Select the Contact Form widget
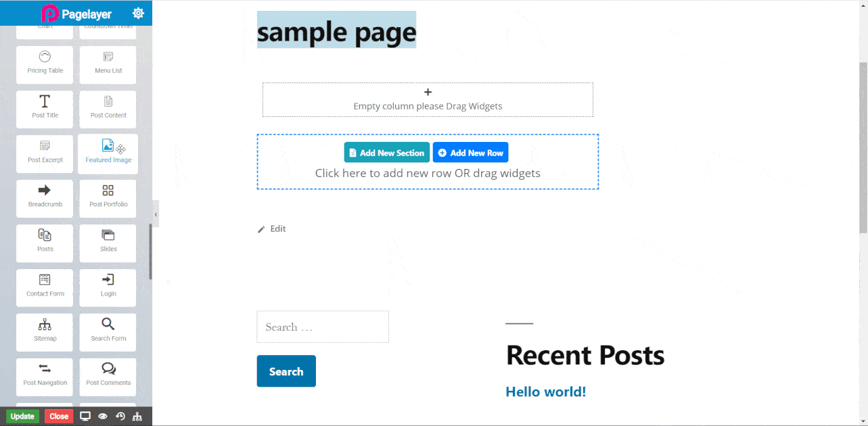868x426 pixels. coord(44,287)
